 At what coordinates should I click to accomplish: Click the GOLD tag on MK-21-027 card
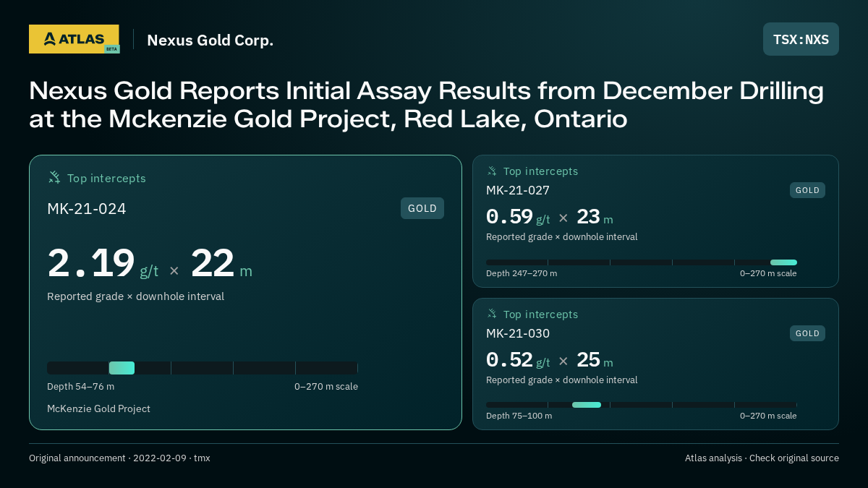[807, 190]
